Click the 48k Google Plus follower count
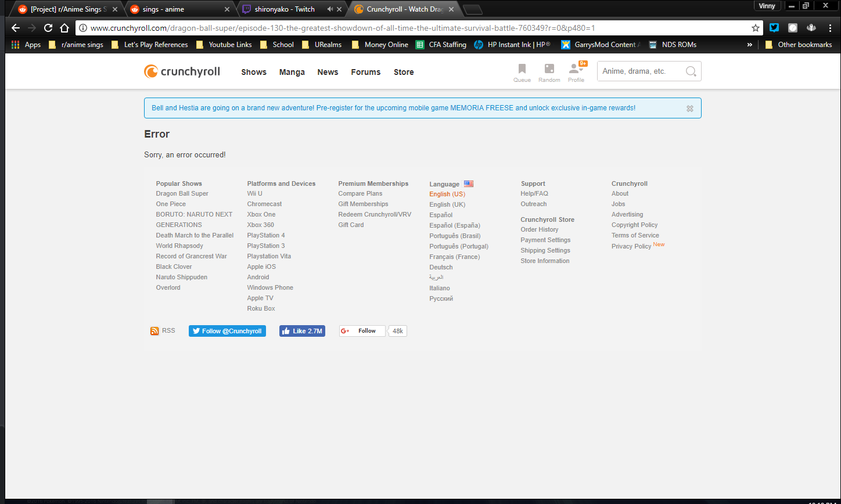 coord(398,331)
